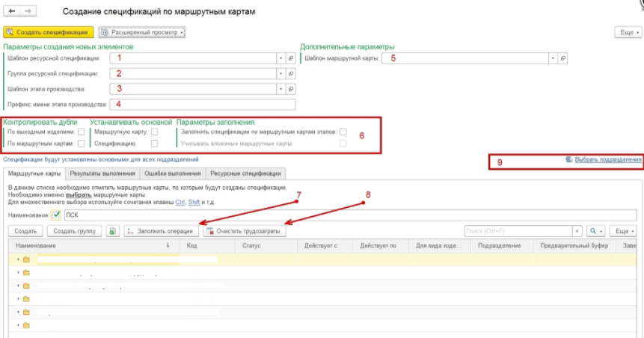
Task: Click the Код column header
Action: pyautogui.click(x=207, y=245)
